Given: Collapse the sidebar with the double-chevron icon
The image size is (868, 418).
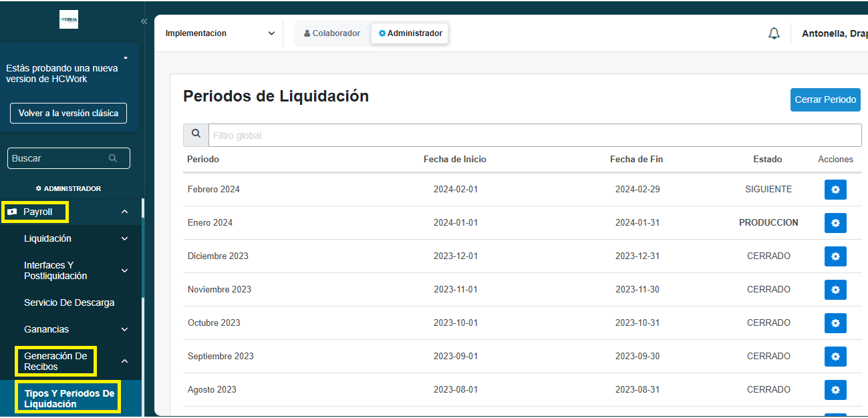Looking at the screenshot, I should click(144, 21).
